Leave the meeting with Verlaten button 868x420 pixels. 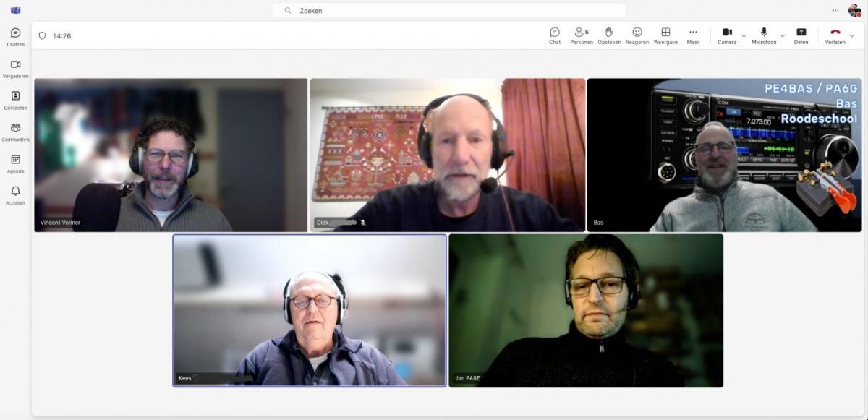coord(835,35)
